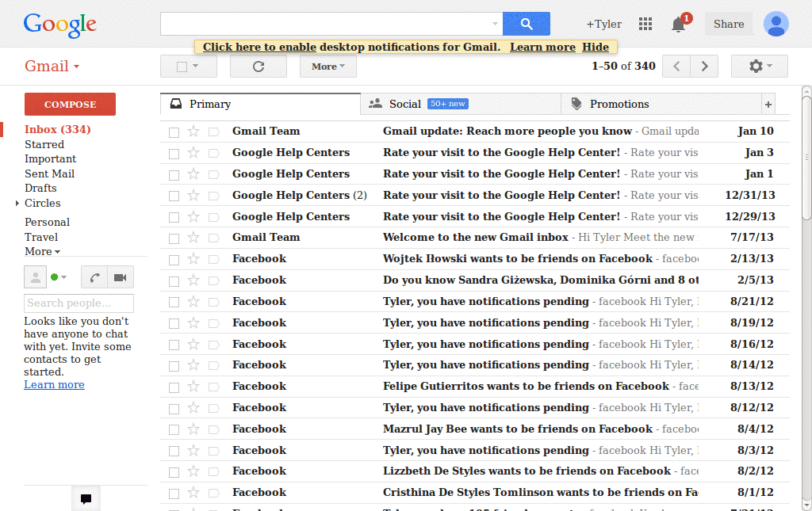Star the Google Help Centers email dated Jan 3

pyautogui.click(x=193, y=153)
